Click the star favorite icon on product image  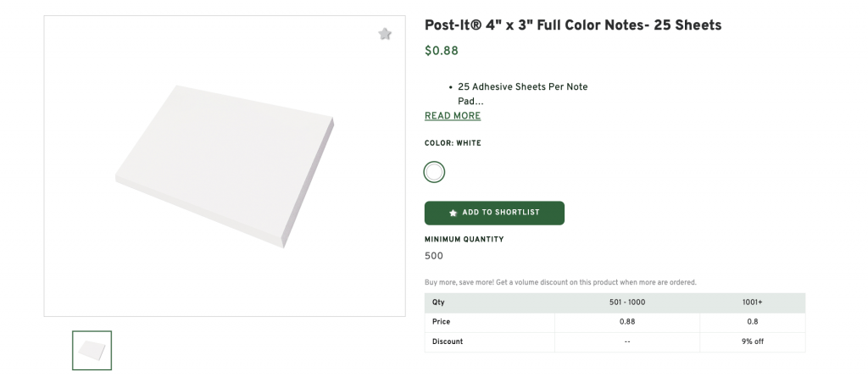[x=385, y=34]
